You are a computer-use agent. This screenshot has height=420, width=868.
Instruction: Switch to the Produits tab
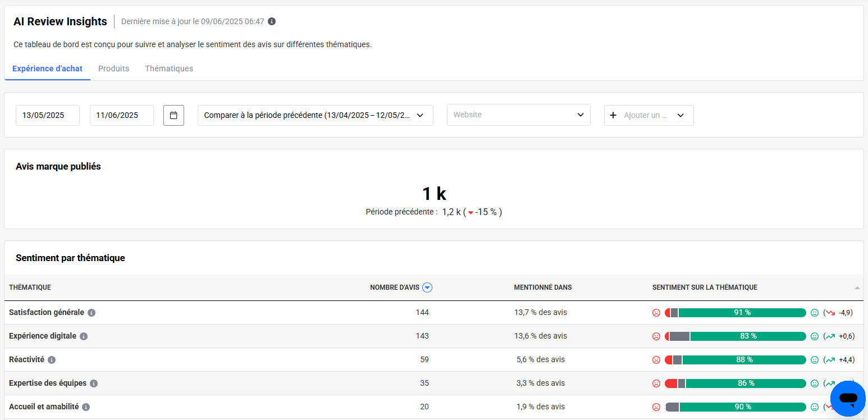click(113, 69)
